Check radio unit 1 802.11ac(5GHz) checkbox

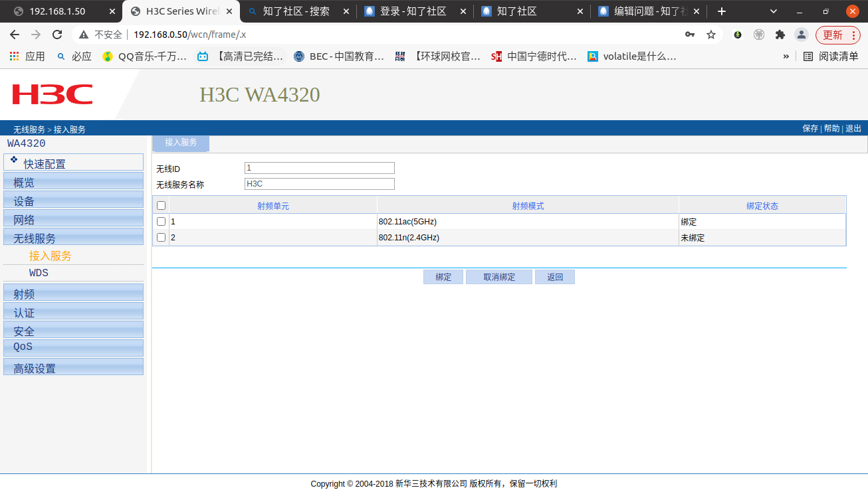(161, 222)
